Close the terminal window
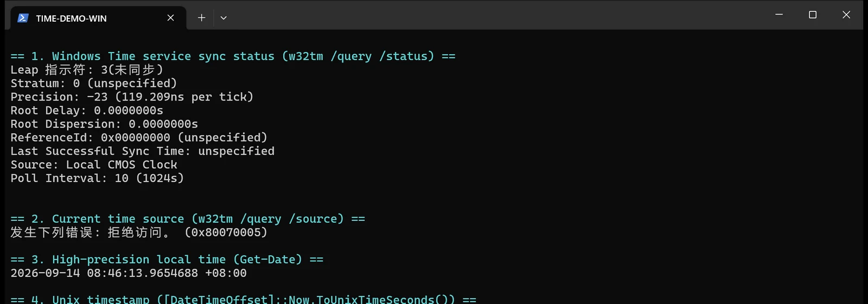This screenshot has height=304, width=868. [846, 15]
